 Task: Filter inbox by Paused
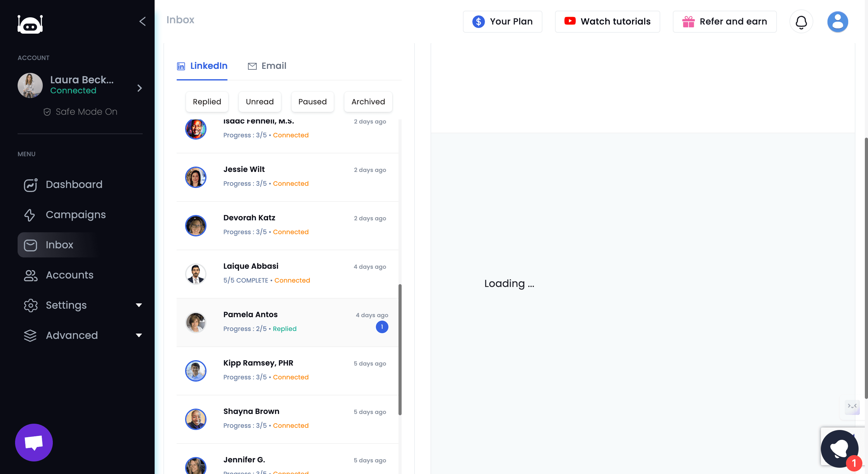313,102
